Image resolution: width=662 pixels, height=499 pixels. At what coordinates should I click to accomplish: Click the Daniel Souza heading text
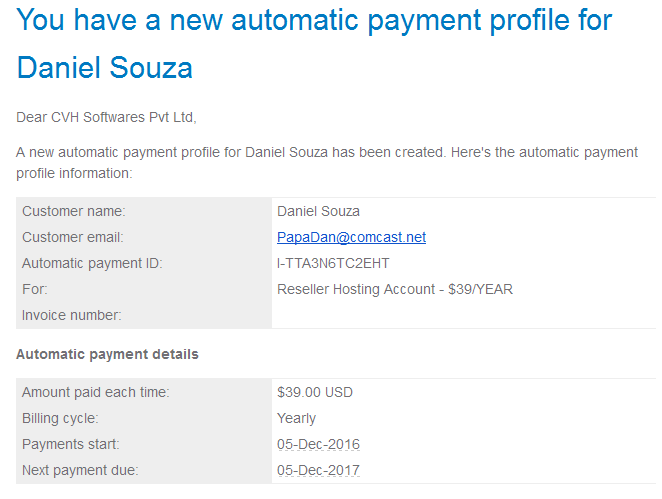(x=105, y=68)
